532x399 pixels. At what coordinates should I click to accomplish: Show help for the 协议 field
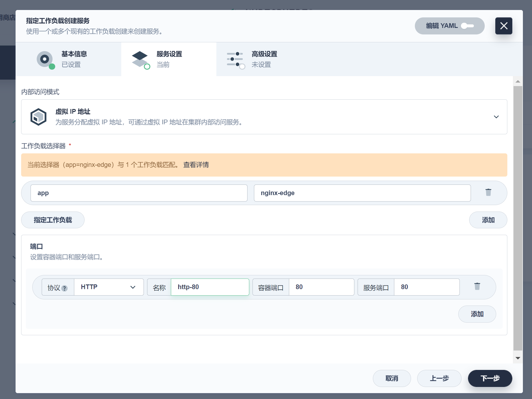pyautogui.click(x=65, y=288)
